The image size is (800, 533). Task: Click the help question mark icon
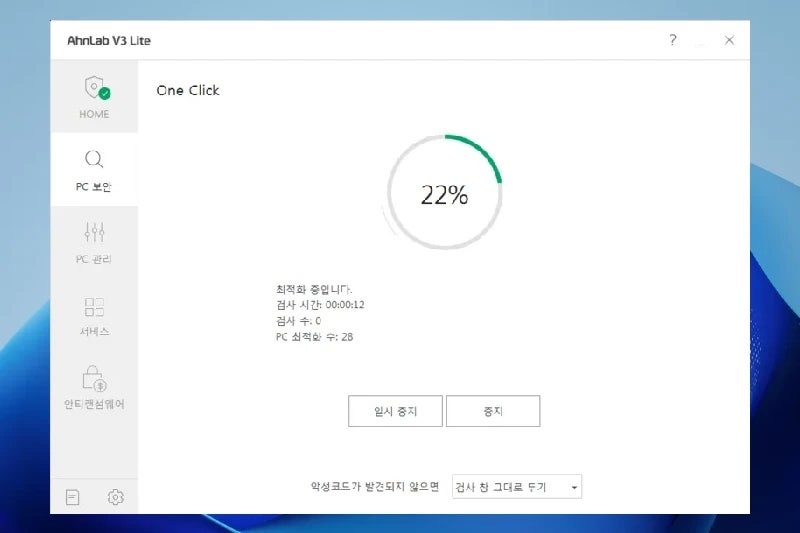tap(673, 40)
